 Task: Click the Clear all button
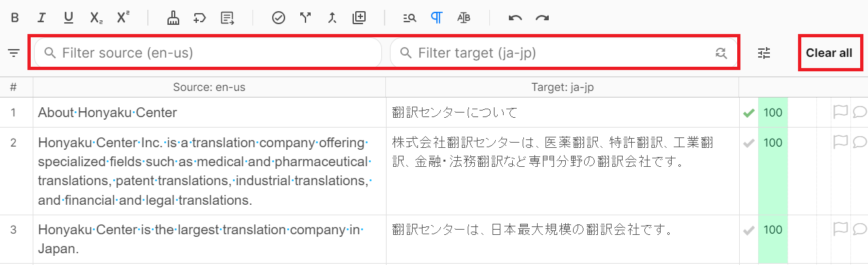pyautogui.click(x=829, y=53)
